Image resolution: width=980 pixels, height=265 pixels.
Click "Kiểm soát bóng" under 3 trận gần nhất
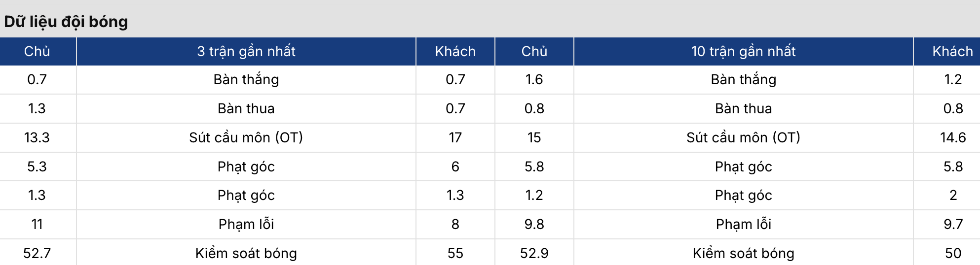click(x=246, y=253)
